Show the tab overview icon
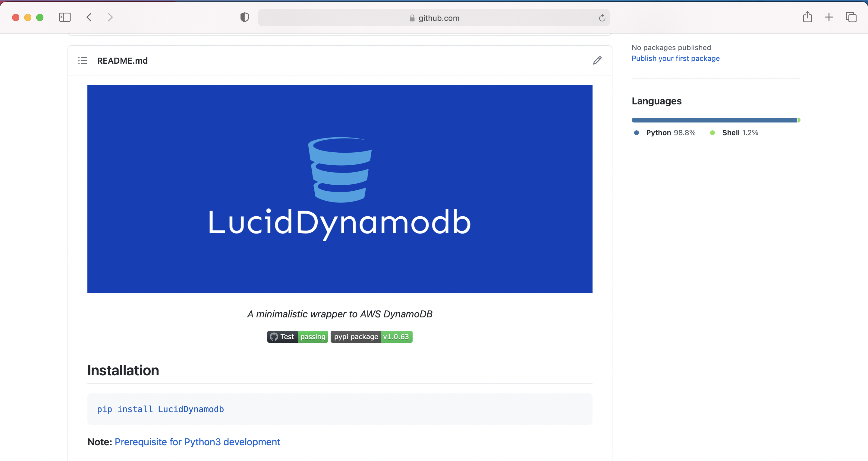 click(x=851, y=17)
